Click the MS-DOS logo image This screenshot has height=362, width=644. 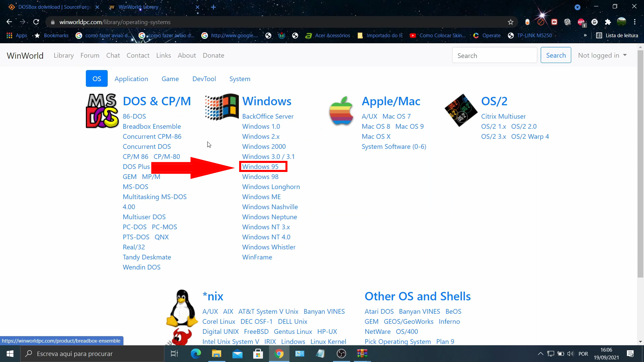coord(102,111)
